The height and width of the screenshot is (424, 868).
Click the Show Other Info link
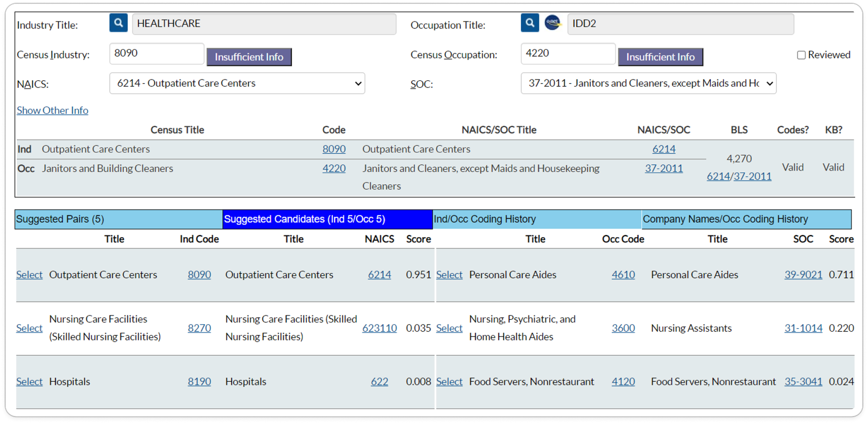(53, 110)
